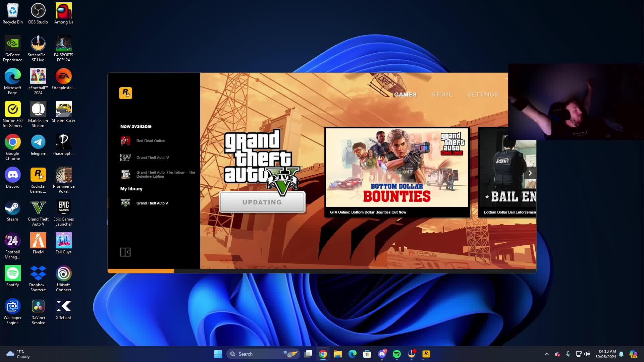Click the Rockstar Games logo in launcher
This screenshot has width=644, height=362.
(125, 93)
